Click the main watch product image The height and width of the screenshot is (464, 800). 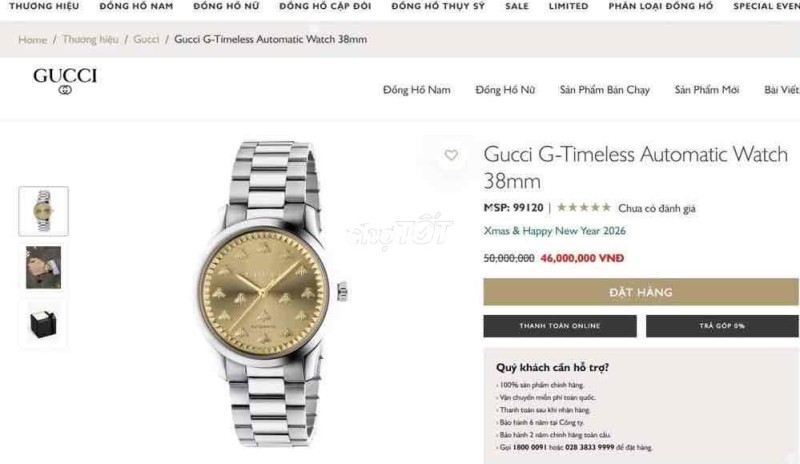click(x=271, y=294)
